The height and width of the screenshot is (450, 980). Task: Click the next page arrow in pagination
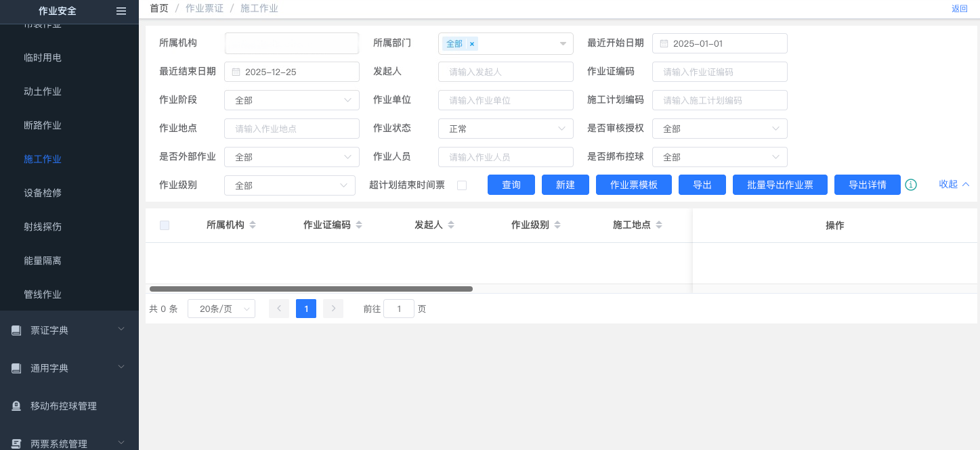pyautogui.click(x=333, y=309)
